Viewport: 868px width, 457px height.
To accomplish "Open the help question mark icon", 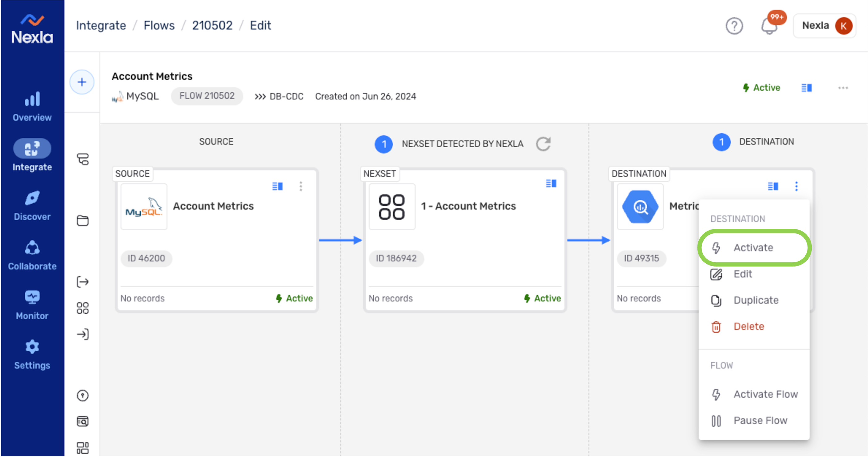I will coord(734,26).
